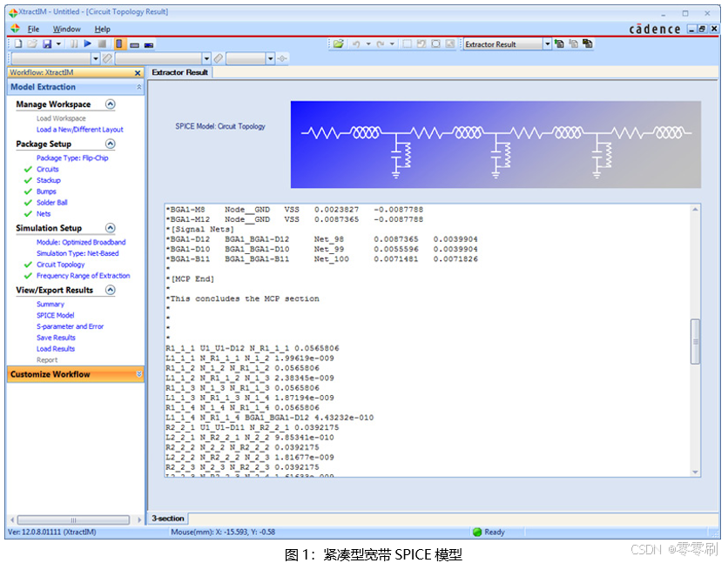The height and width of the screenshot is (563, 728).
Task: Open the Bumps setup step
Action: [x=46, y=191]
